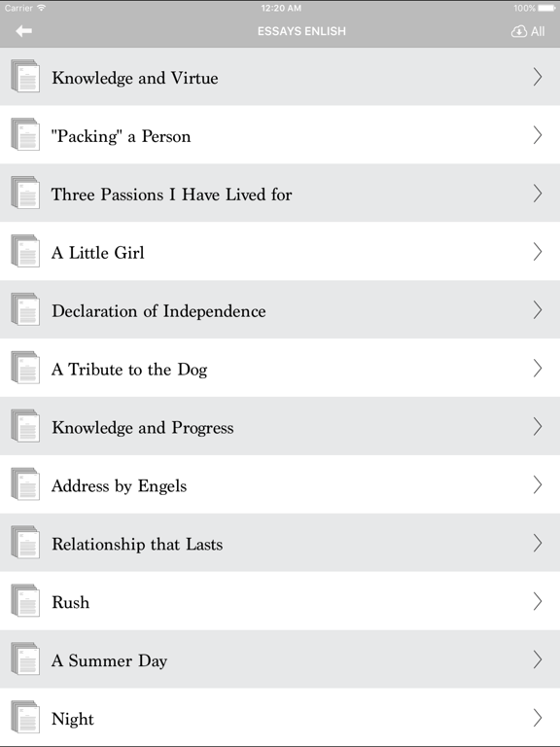
Task: Click document icon beside Declaration of Independence
Action: coord(25,309)
